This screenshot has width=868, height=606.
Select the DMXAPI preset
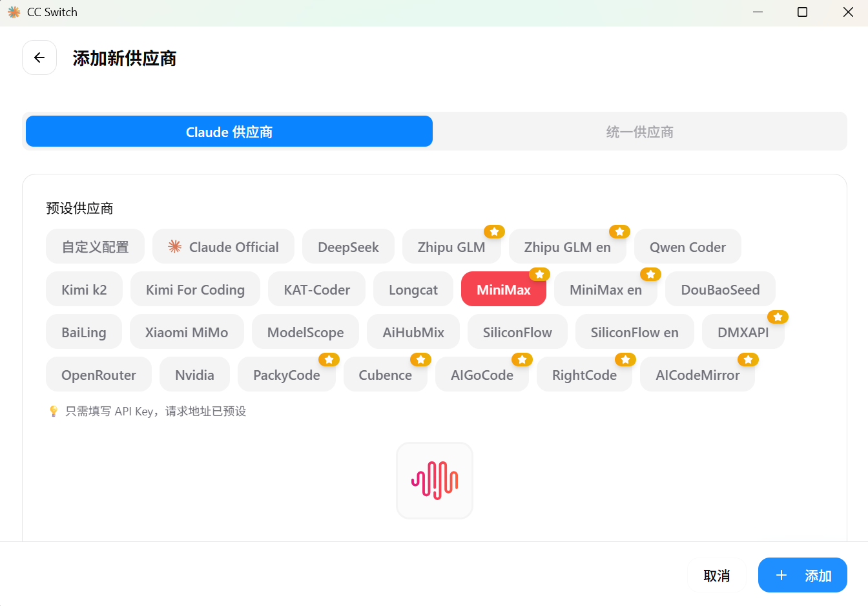[x=743, y=331]
